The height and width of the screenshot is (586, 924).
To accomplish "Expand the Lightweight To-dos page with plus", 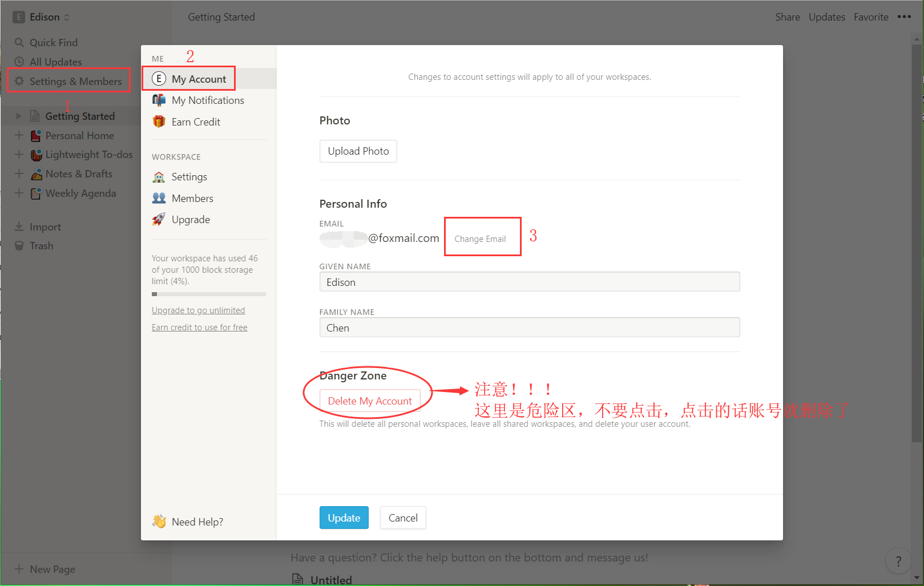I will click(x=19, y=155).
